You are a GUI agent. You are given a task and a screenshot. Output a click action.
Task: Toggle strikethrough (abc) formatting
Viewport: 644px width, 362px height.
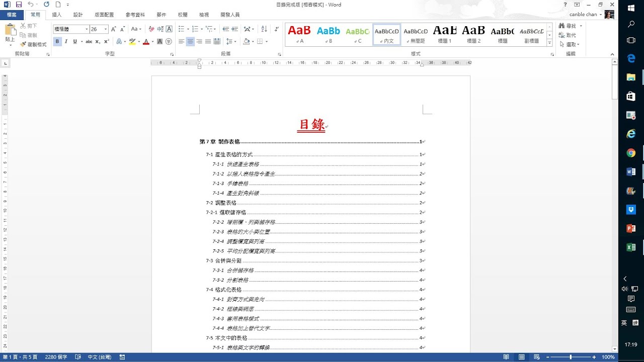pos(89,41)
